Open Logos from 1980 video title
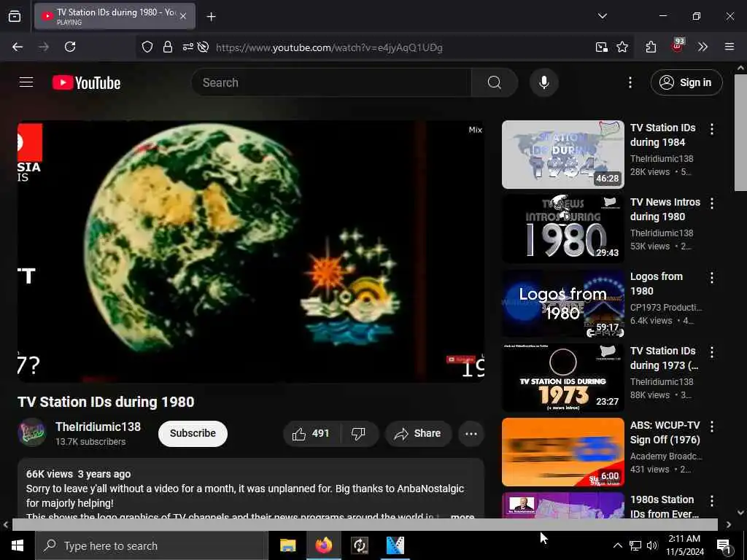This screenshot has width=747, height=560. point(656,284)
